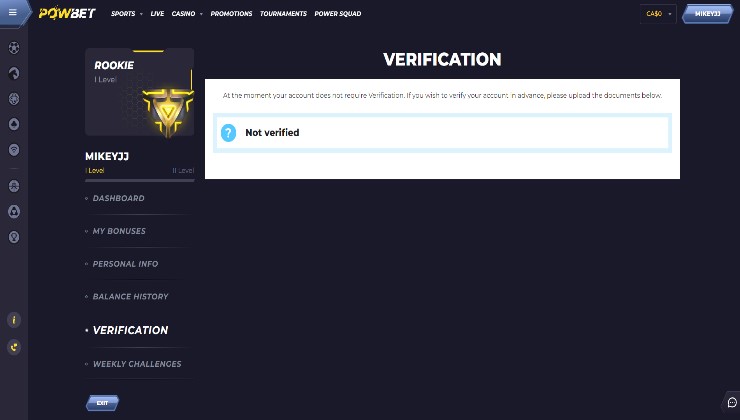Go to Promotions page

[x=231, y=14]
